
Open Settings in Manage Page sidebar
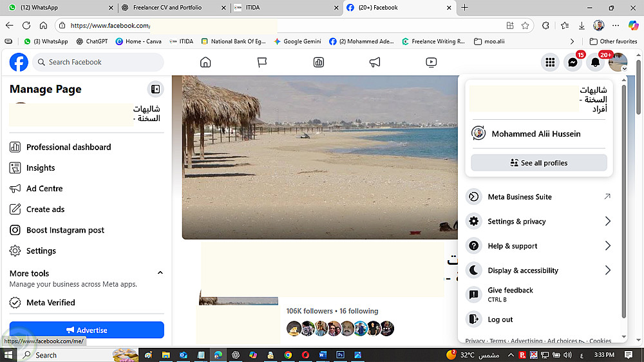87,251
